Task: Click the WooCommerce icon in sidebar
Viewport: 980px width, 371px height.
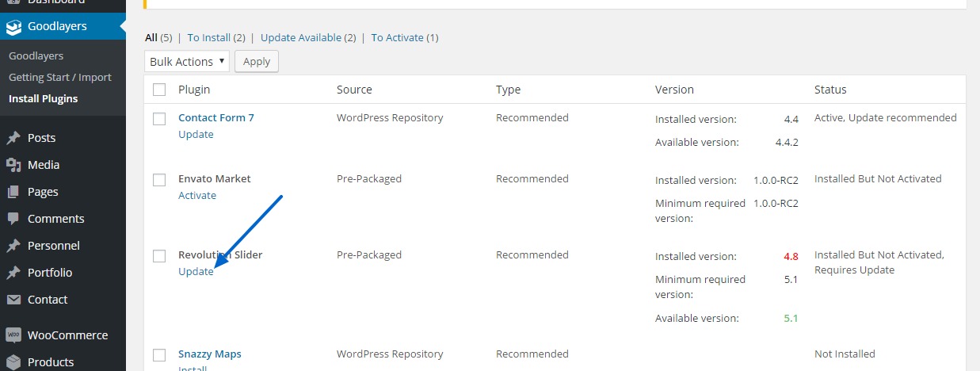Action: [13, 335]
